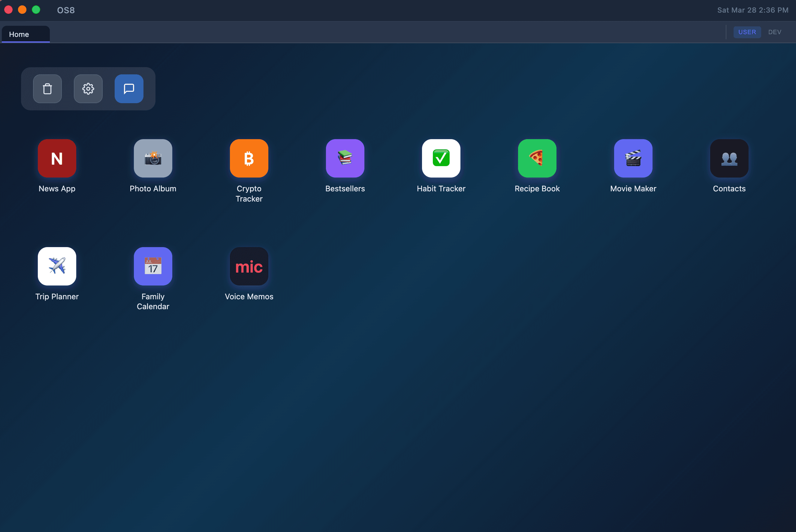Open the Family Calendar
This screenshot has width=796, height=532.
click(x=153, y=266)
